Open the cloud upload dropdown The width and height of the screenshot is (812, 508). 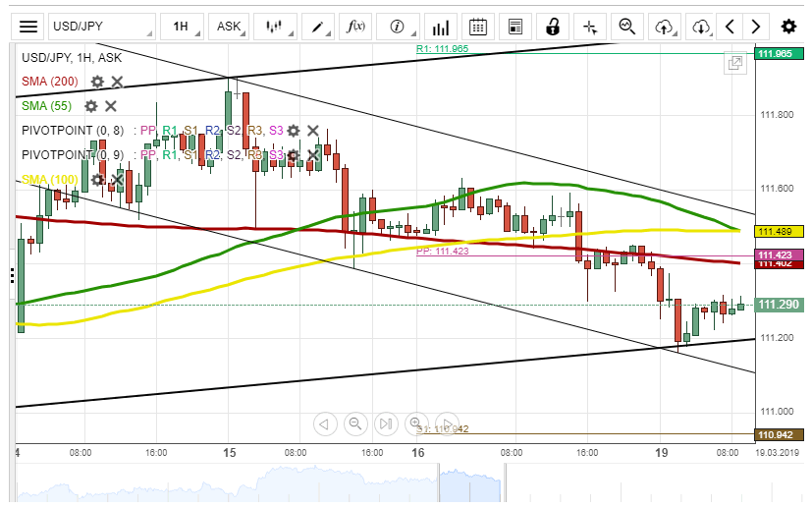coord(665,27)
